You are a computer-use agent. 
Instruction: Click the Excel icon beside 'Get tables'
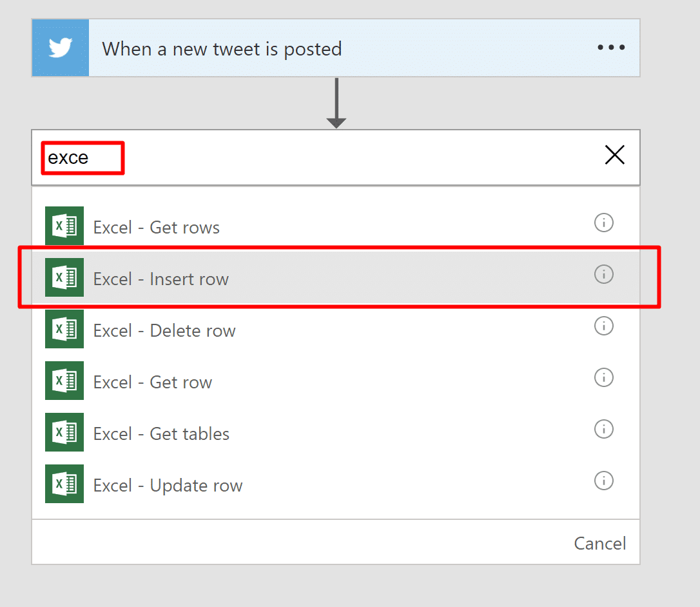[64, 432]
